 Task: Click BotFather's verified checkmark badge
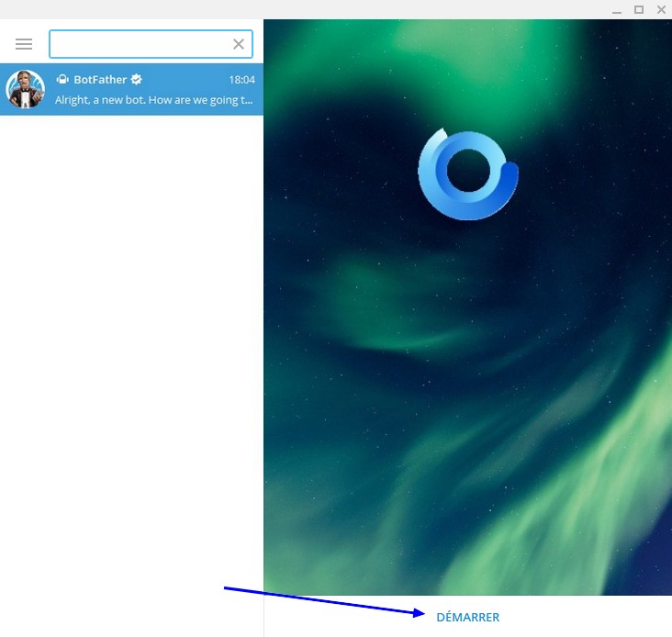[x=137, y=80]
